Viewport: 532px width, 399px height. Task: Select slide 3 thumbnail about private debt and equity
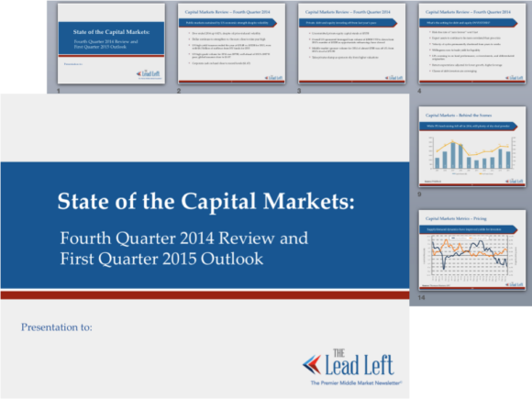coord(352,43)
